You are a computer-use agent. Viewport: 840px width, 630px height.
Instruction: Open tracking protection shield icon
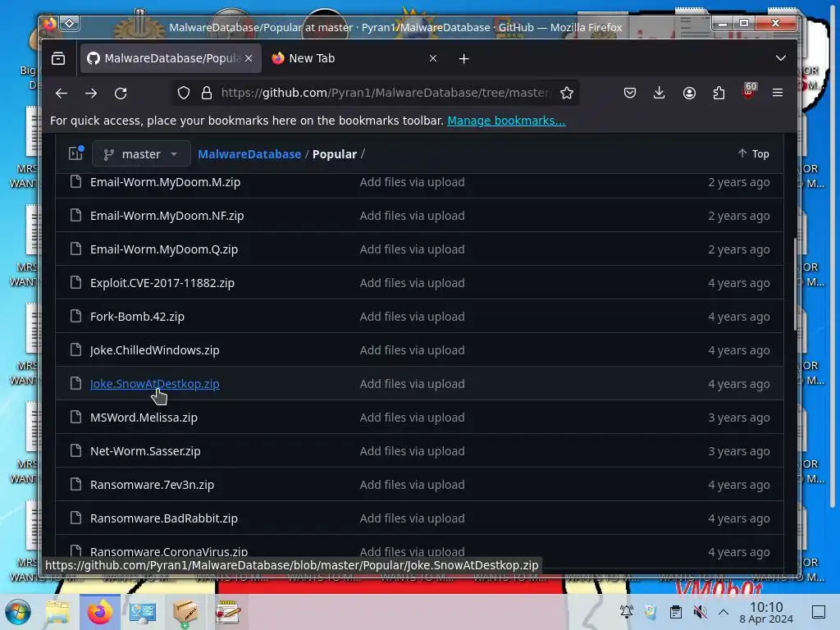[x=184, y=94]
